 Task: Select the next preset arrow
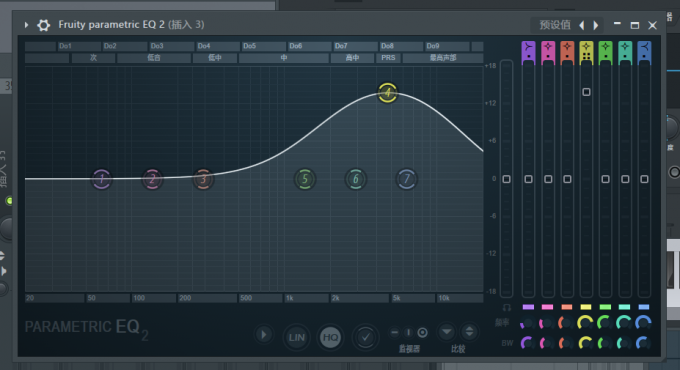(596, 26)
